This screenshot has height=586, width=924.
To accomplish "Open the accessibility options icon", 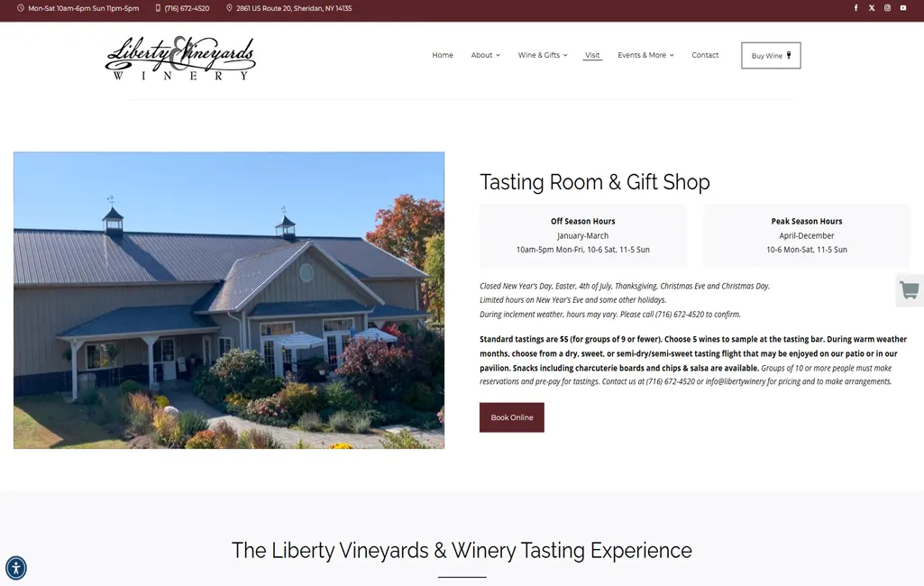I will tap(16, 568).
